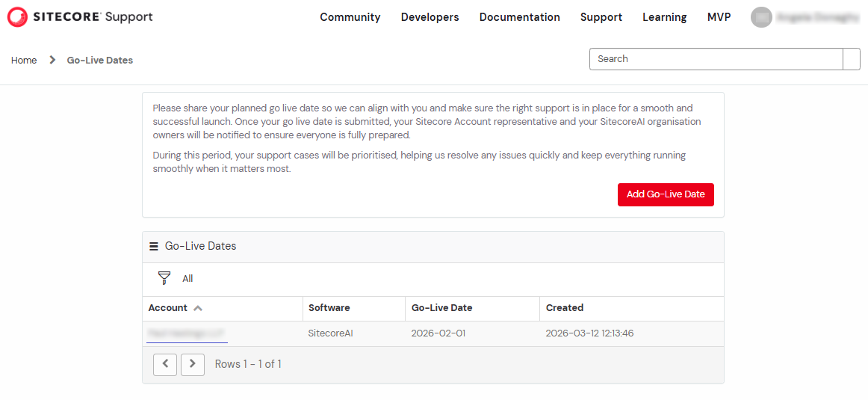
Task: Go to the previous page of rows
Action: 165,364
